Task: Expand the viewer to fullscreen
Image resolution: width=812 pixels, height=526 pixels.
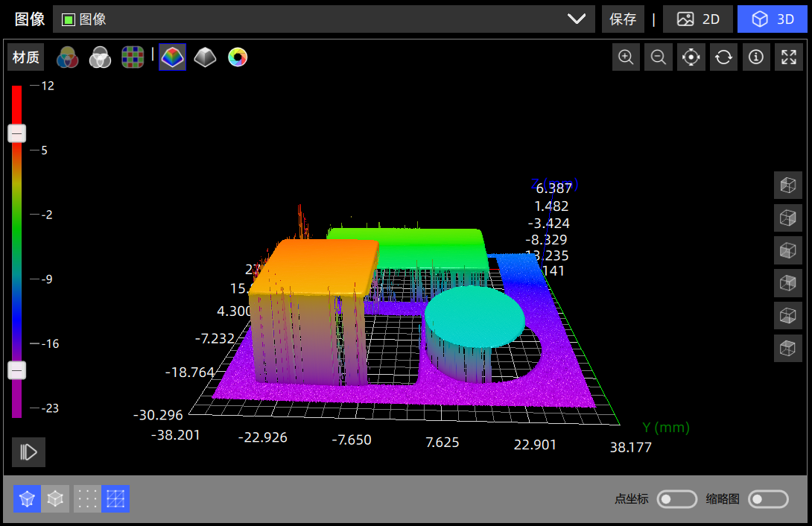Action: pos(789,57)
